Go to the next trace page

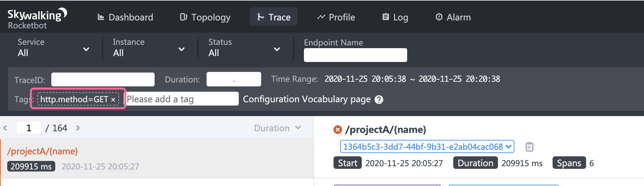(78, 128)
